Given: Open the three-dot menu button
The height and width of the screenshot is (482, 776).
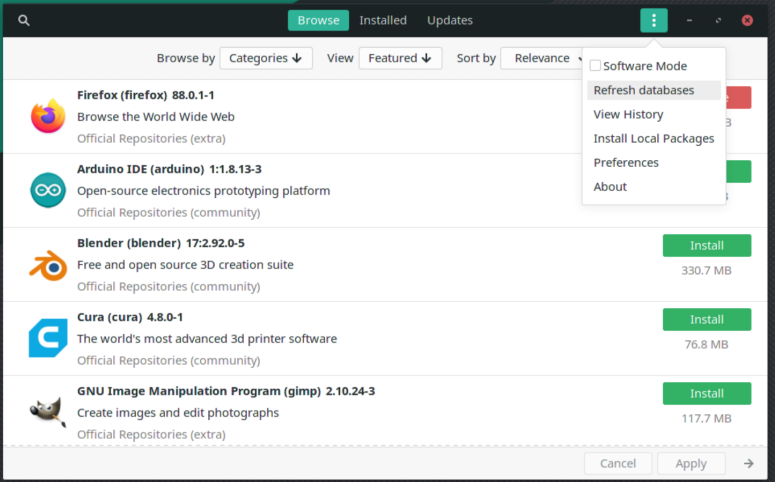Looking at the screenshot, I should [x=653, y=20].
